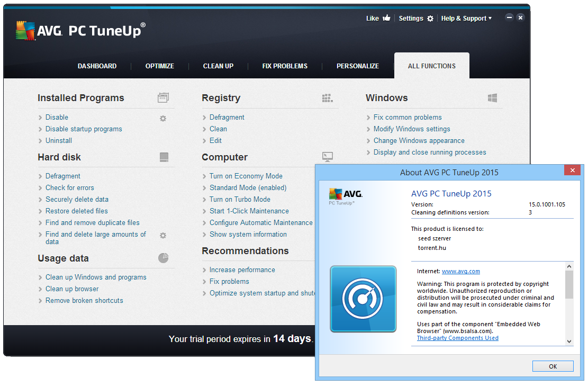This screenshot has height=386, width=588.
Task: Open Change Windows appearance
Action: point(419,141)
